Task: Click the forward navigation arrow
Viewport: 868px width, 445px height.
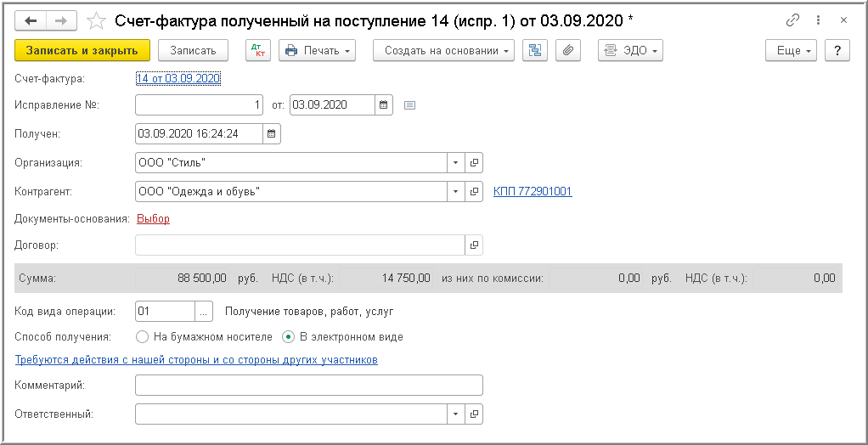Action: 60,20
